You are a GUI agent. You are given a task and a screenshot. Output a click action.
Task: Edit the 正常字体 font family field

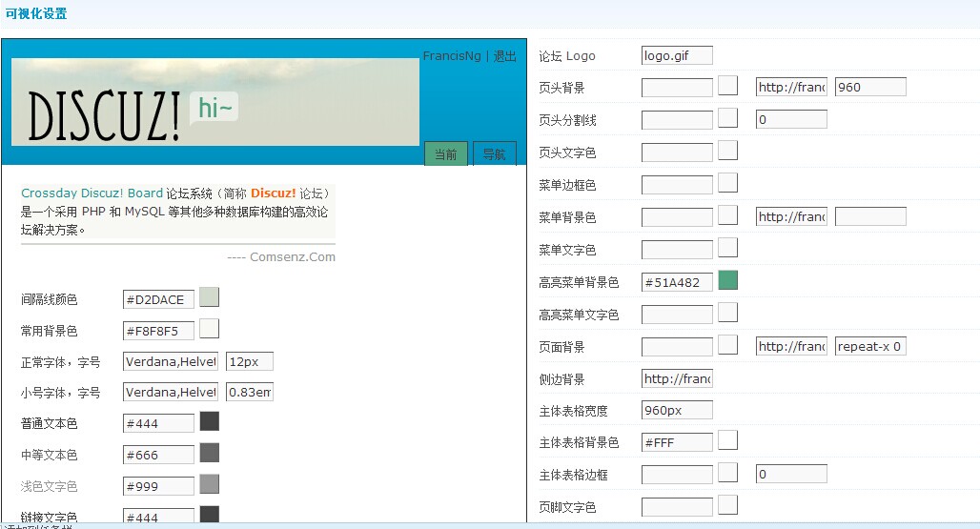tap(171, 361)
